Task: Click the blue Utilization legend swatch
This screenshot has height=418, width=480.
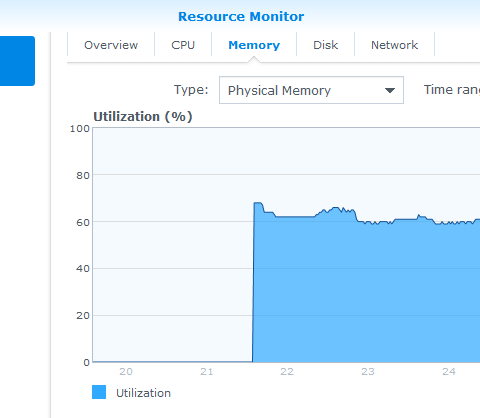Action: [x=99, y=392]
